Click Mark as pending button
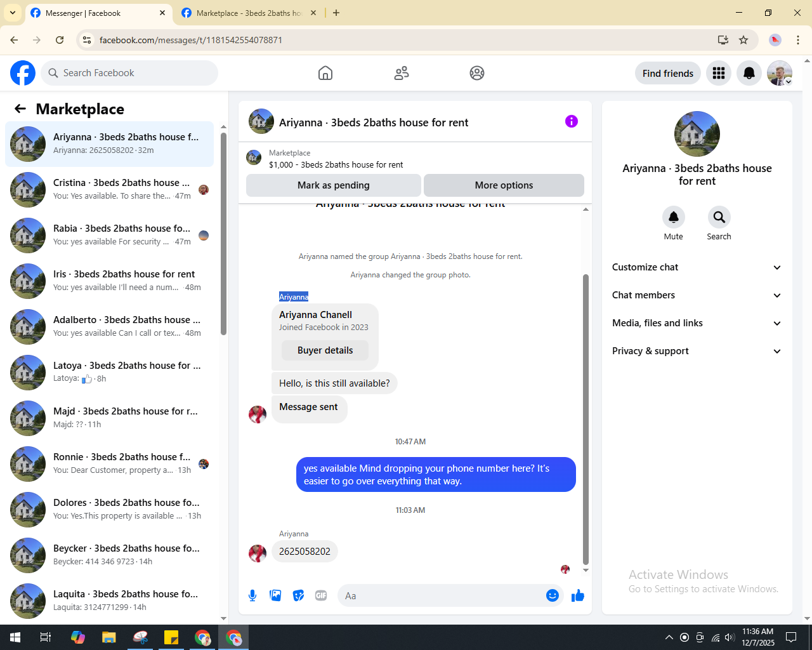Screen dimensions: 812x650 click(x=334, y=185)
